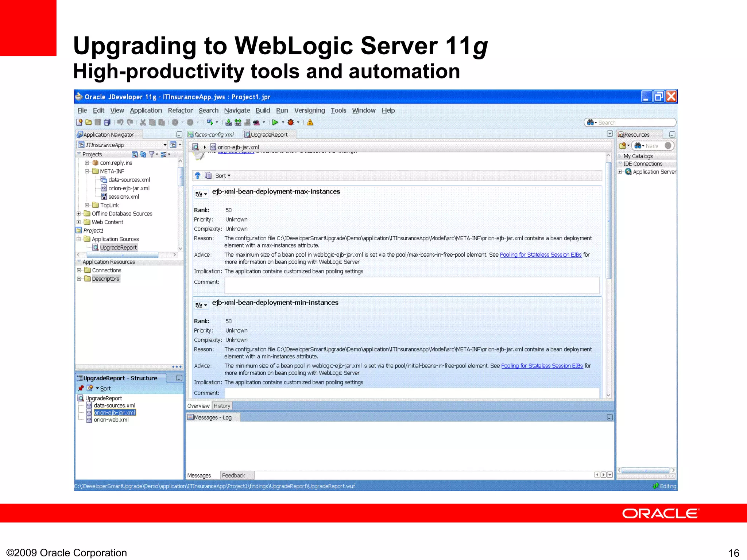The image size is (747, 560).
Task: Open the status dropdown for min-instances finding
Action: pos(201,305)
